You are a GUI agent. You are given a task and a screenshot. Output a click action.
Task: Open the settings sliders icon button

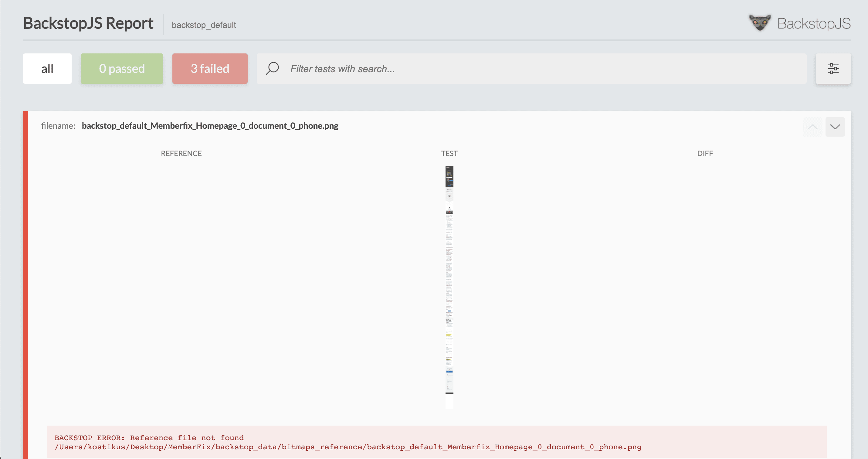coord(833,68)
